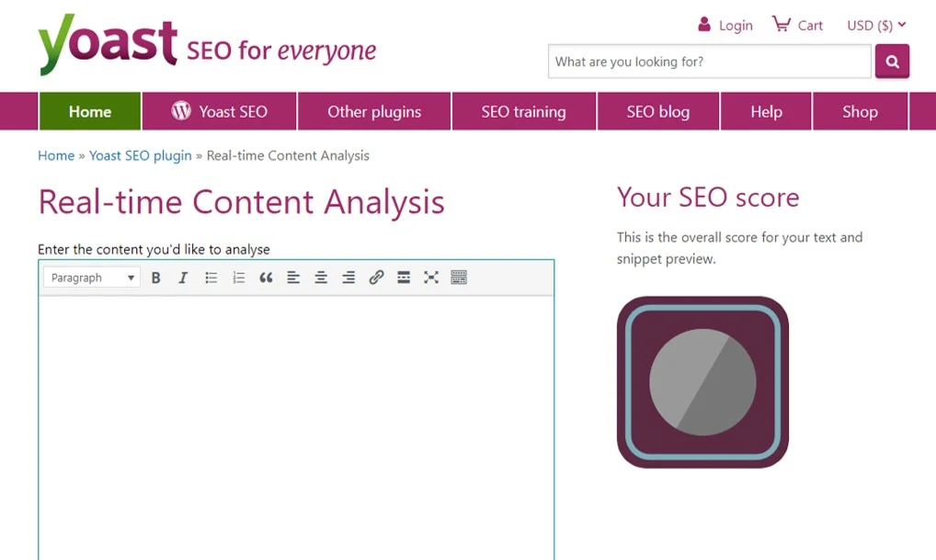Insert a hyperlink using the link icon
The image size is (936, 560).
376,277
